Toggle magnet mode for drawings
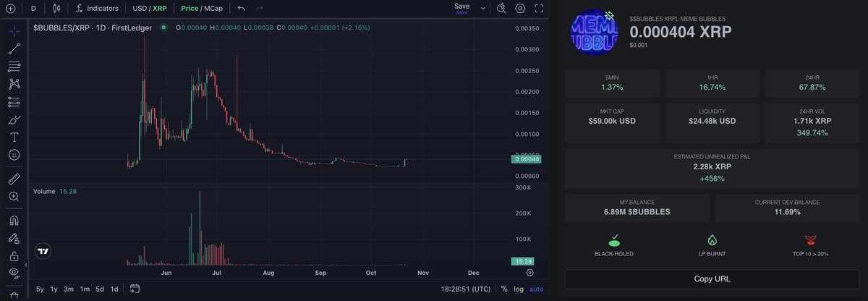 click(x=14, y=219)
